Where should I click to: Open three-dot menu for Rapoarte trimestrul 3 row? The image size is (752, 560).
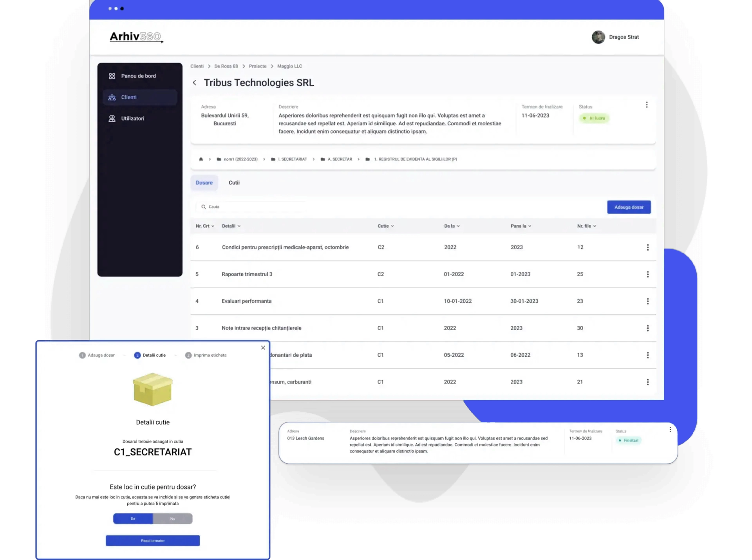click(x=647, y=275)
